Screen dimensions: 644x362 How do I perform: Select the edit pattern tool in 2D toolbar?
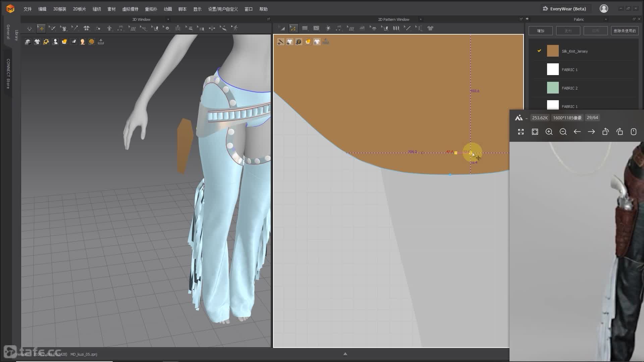tap(293, 28)
